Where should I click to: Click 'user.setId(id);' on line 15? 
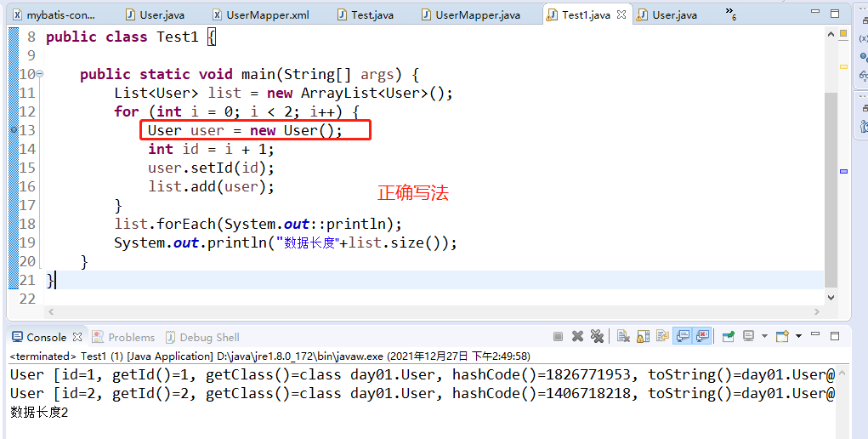point(211,168)
